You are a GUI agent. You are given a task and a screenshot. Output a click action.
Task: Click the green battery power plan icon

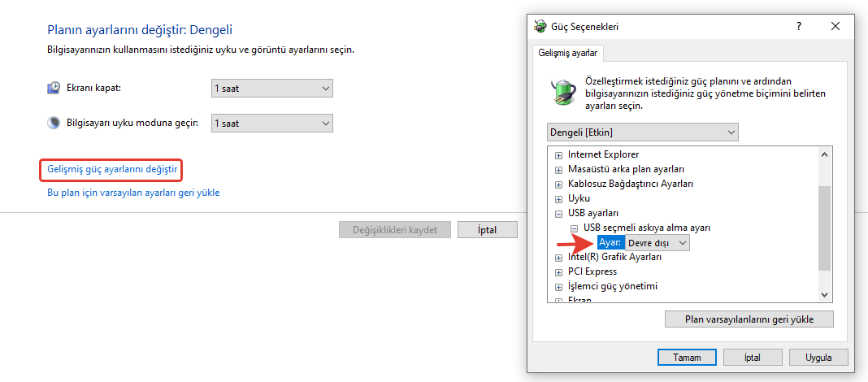click(x=562, y=91)
